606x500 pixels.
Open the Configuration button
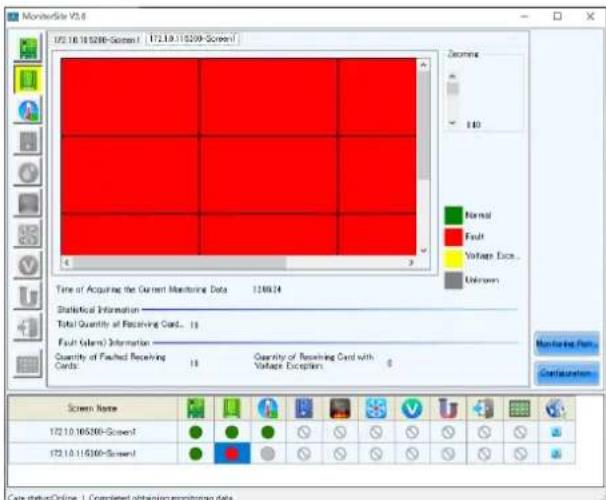(x=567, y=373)
